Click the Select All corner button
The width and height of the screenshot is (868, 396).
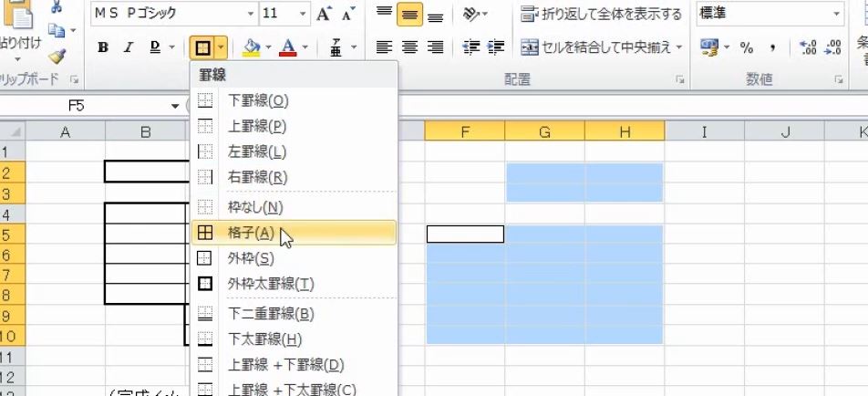(13, 131)
